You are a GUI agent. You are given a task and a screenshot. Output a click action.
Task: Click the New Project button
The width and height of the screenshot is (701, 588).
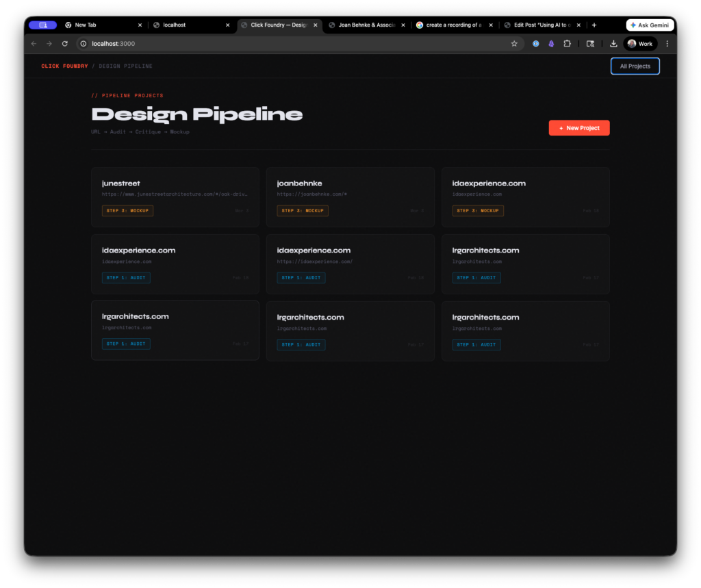578,128
